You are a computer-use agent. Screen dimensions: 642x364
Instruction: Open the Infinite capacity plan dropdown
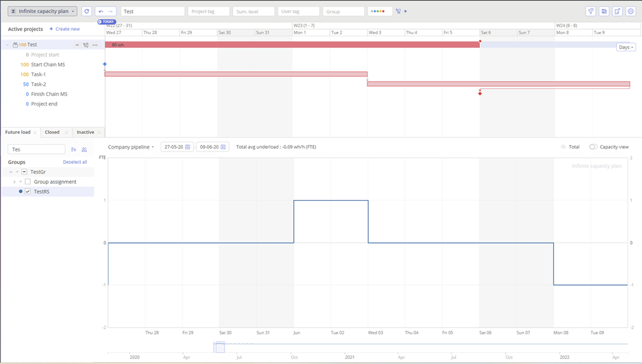pyautogui.click(x=43, y=11)
